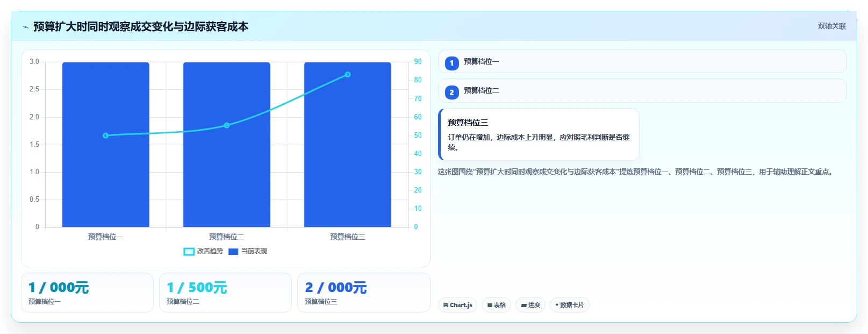The height and width of the screenshot is (334, 868).
Task: Click the left axis value 3.0
Action: [34, 62]
